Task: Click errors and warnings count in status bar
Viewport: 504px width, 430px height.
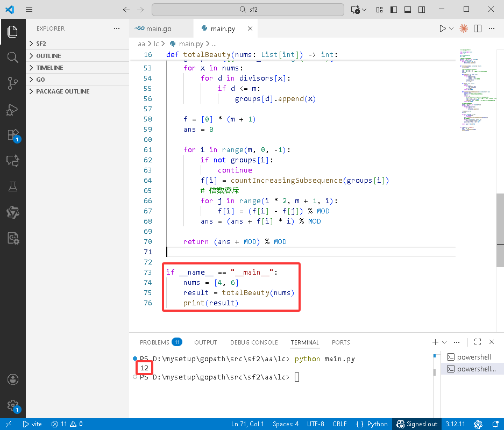Action: [x=67, y=424]
